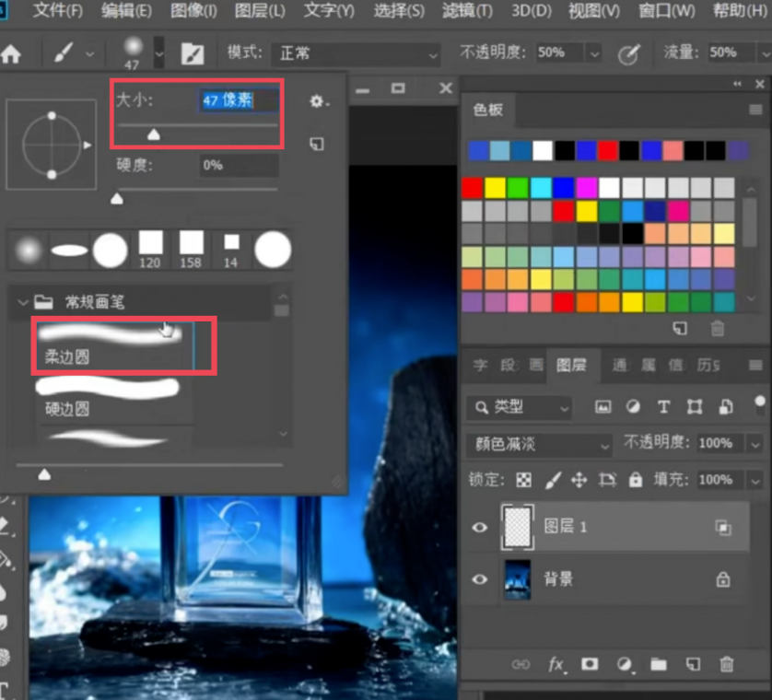The image size is (772, 700).
Task: Open the layer 填充 dropdown arrow
Action: (x=755, y=480)
